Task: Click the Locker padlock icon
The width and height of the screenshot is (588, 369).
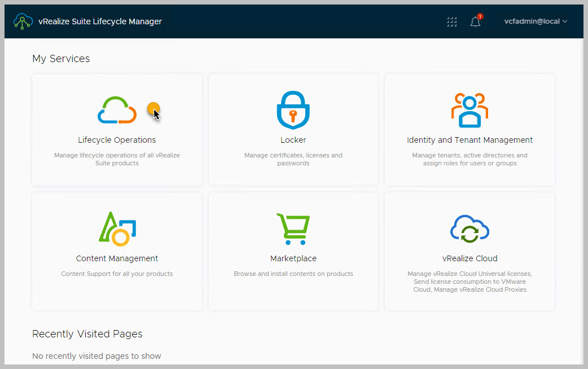Action: coord(293,109)
